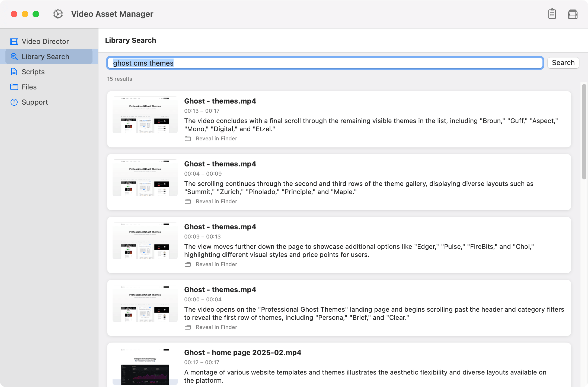
Task: Reveal the 00:13–00:17 Ghost themes clip in Finder
Action: pyautogui.click(x=216, y=138)
